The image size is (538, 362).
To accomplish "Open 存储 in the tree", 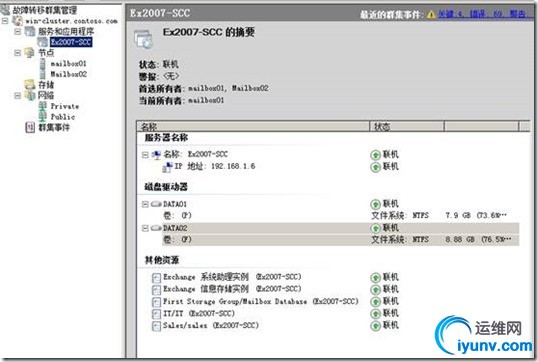I will coord(46,85).
